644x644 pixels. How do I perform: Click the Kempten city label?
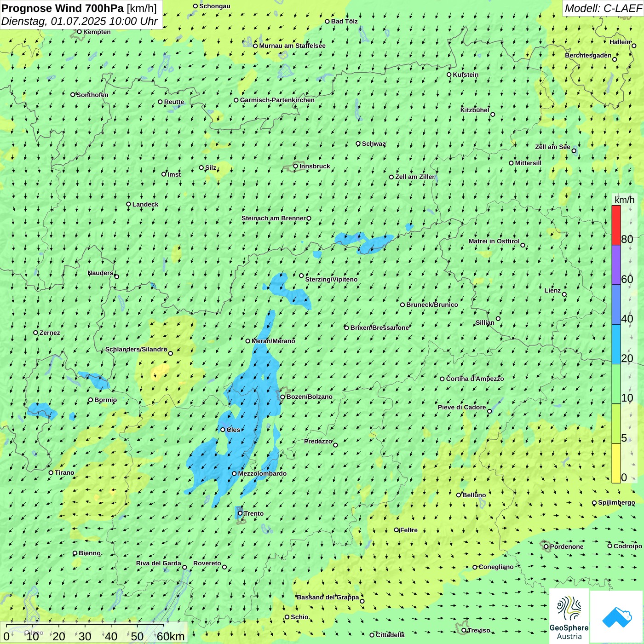tap(97, 32)
